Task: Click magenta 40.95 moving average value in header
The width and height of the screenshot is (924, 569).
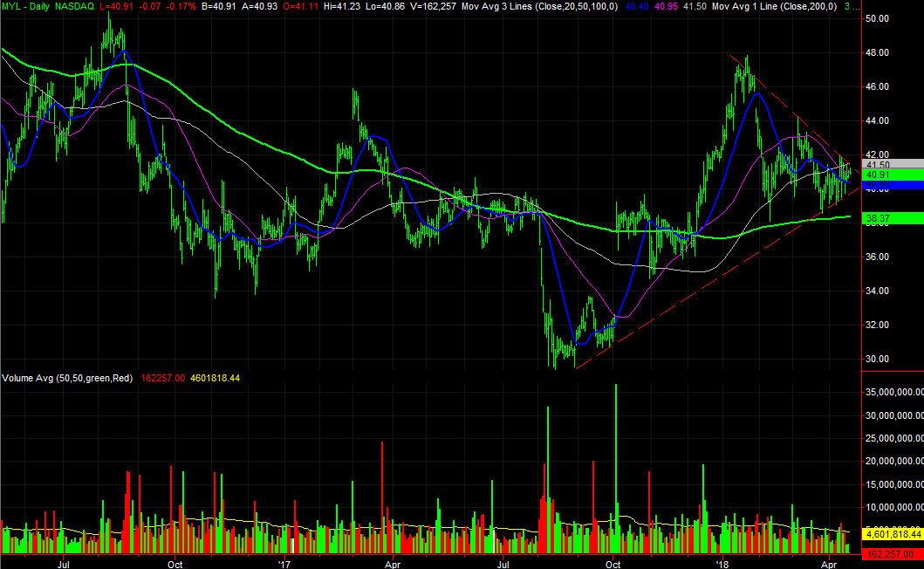Action: (x=667, y=6)
